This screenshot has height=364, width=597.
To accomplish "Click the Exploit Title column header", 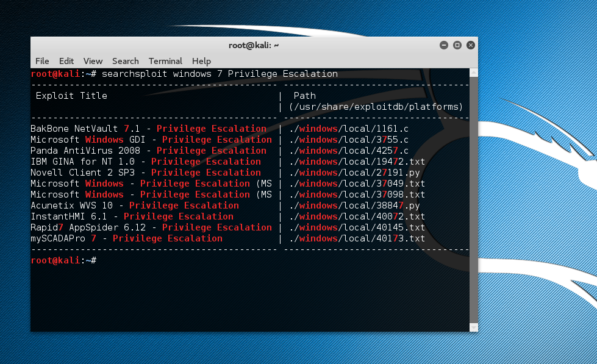I will pos(71,96).
